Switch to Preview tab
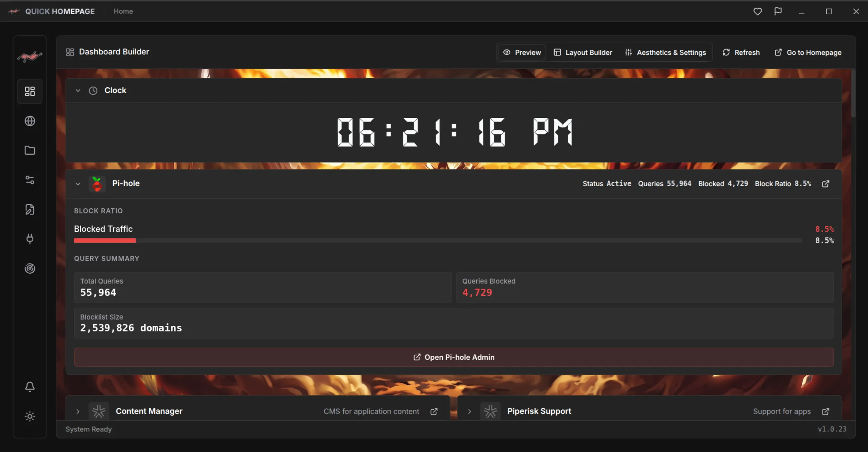The image size is (868, 452). point(522,52)
